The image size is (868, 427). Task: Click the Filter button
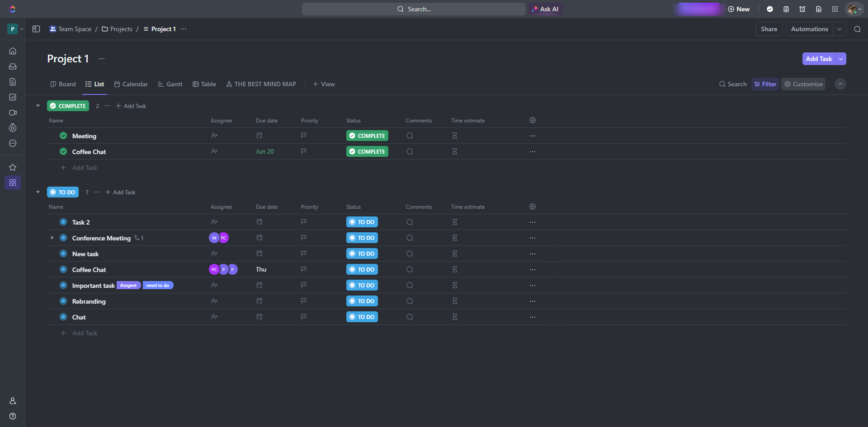[765, 84]
